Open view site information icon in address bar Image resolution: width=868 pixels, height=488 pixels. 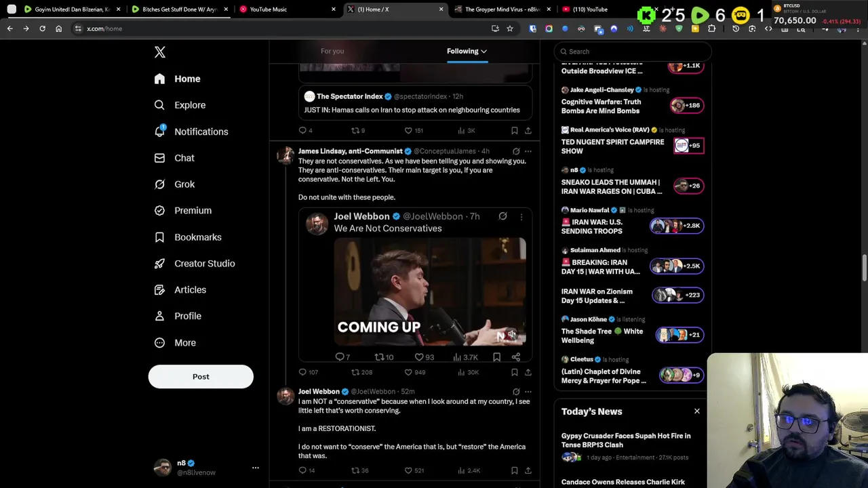coord(78,28)
